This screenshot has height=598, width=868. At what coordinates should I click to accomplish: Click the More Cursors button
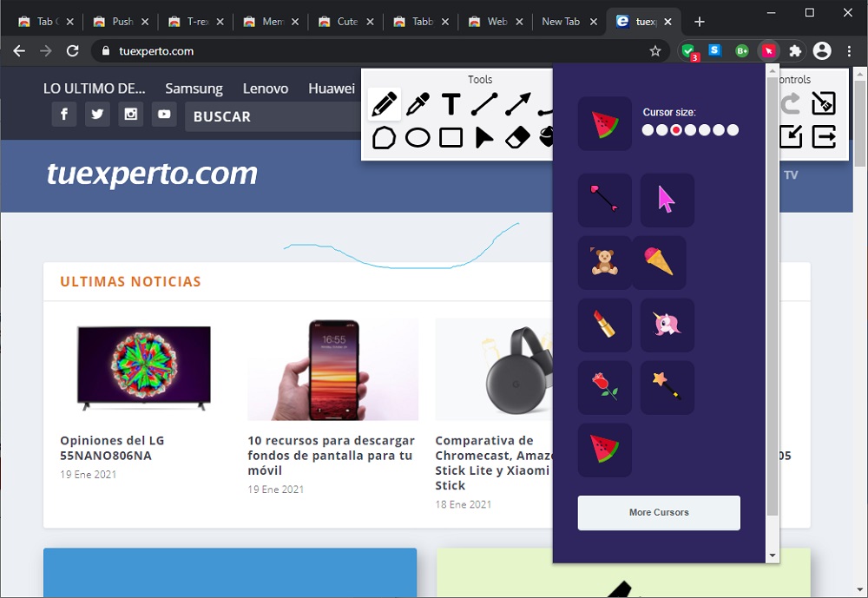click(659, 512)
